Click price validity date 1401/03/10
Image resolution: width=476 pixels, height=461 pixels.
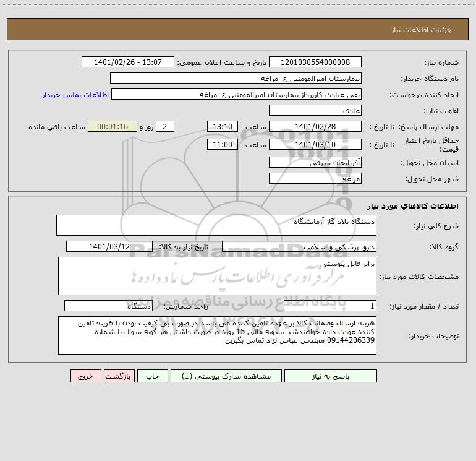click(x=315, y=144)
